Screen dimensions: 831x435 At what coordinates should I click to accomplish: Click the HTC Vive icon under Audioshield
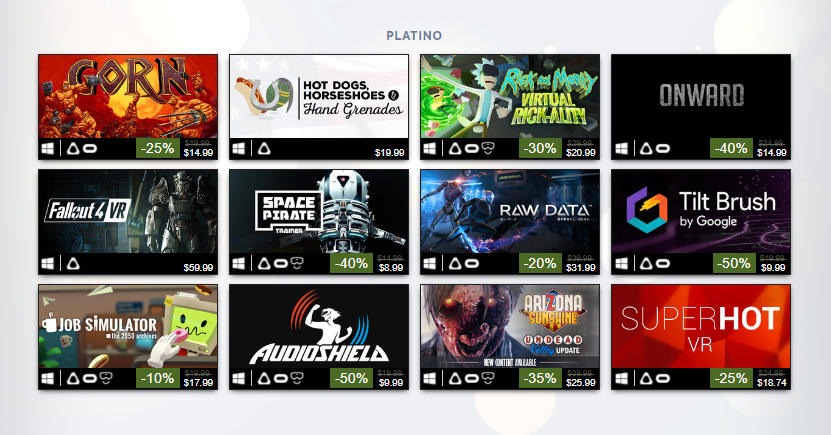pos(264,378)
